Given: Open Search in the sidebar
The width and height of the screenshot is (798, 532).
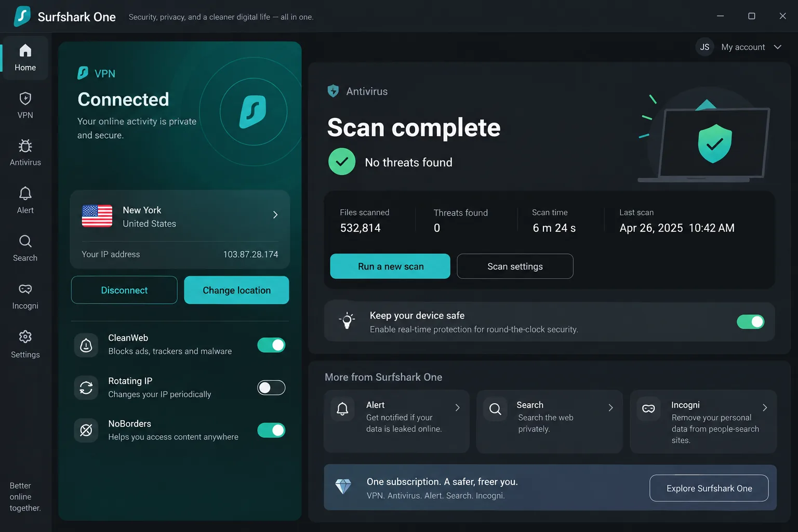Looking at the screenshot, I should click(x=25, y=248).
